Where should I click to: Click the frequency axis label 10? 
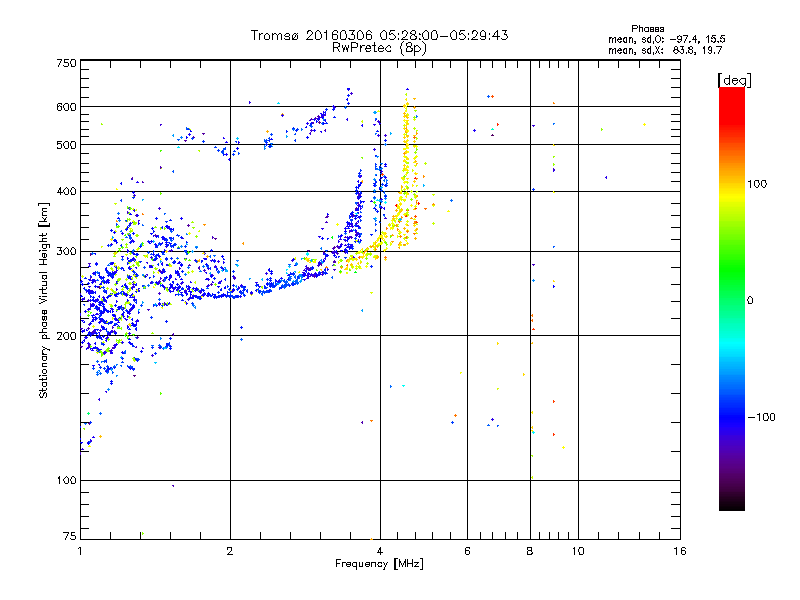pos(578,551)
